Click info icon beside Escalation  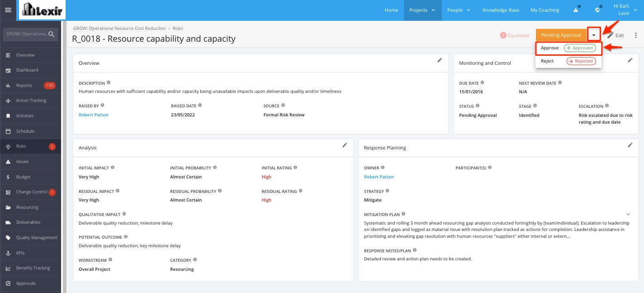click(607, 106)
